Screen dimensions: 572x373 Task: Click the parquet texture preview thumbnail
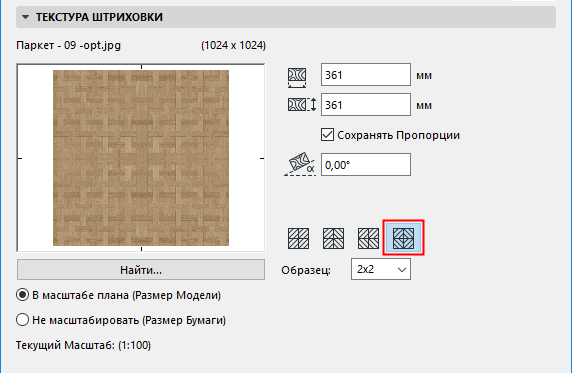[141, 158]
